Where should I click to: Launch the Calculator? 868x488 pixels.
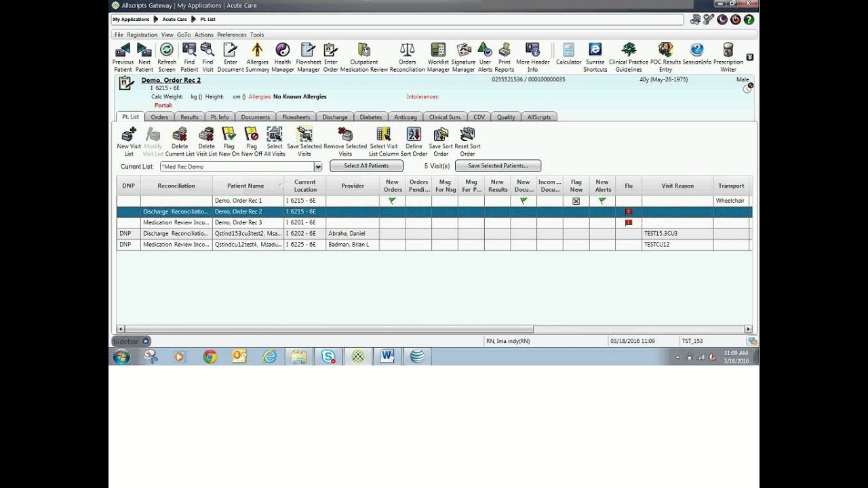point(569,54)
